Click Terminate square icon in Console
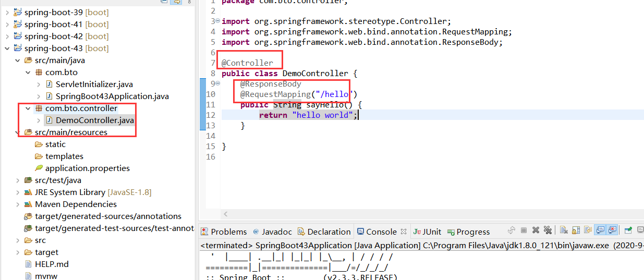This screenshot has width=644, height=280. pyautogui.click(x=524, y=230)
